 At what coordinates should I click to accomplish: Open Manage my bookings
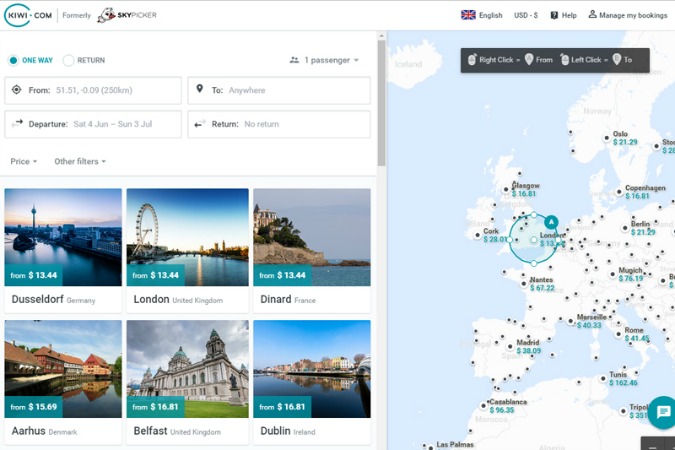tap(629, 15)
